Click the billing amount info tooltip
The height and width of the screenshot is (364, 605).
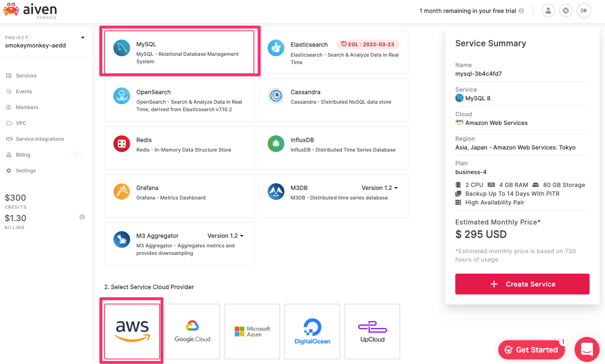82,217
